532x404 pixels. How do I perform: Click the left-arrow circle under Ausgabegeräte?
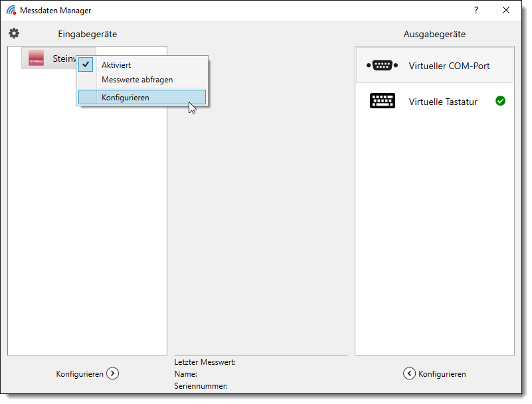point(409,373)
